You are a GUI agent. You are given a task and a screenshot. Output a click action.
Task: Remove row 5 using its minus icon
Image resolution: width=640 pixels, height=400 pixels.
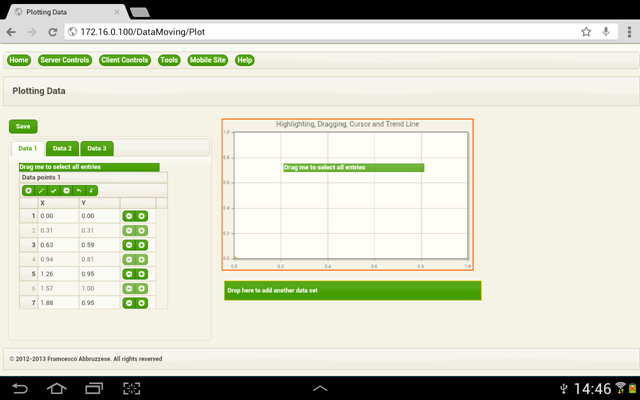click(129, 274)
